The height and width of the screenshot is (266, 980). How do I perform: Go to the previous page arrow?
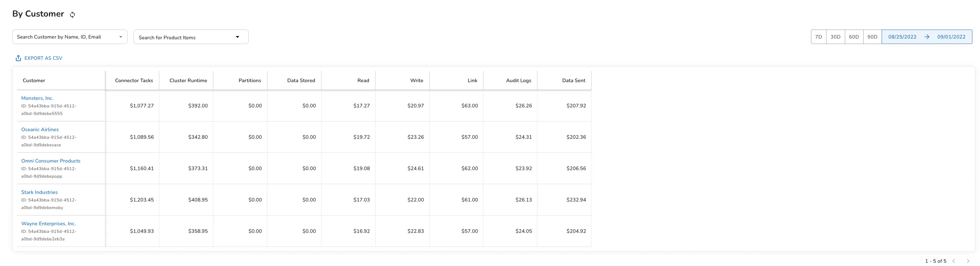click(954, 261)
